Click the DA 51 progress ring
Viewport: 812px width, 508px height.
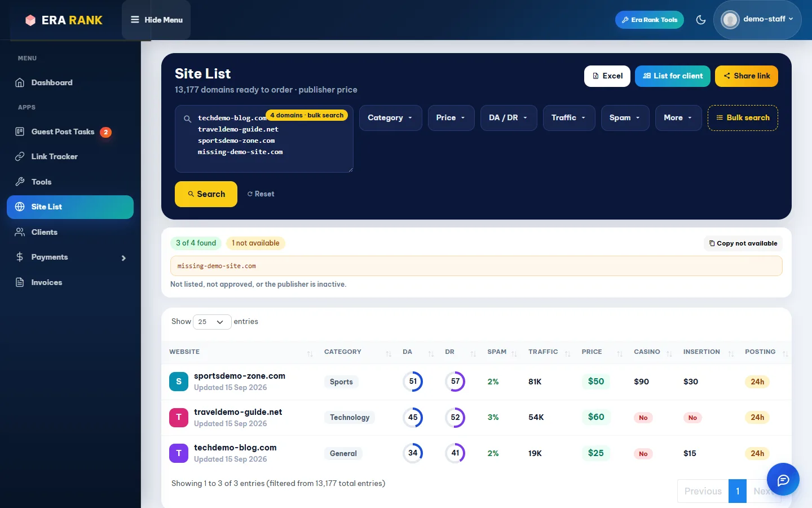click(413, 382)
